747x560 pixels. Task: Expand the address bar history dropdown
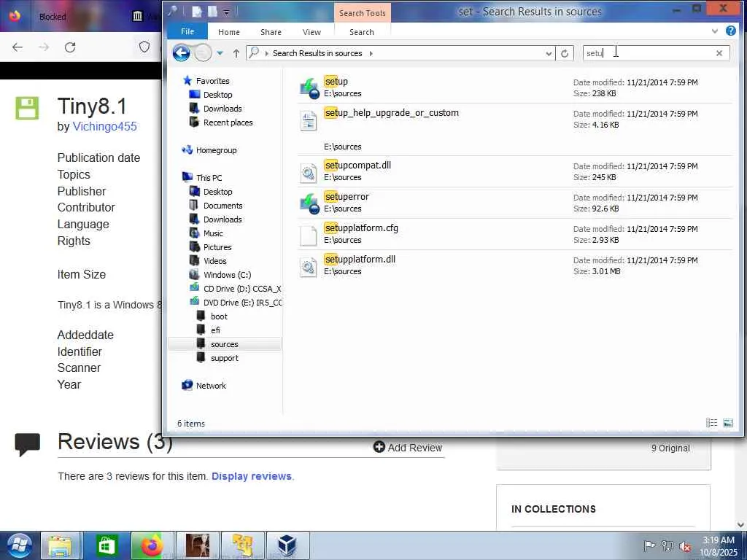tap(549, 53)
